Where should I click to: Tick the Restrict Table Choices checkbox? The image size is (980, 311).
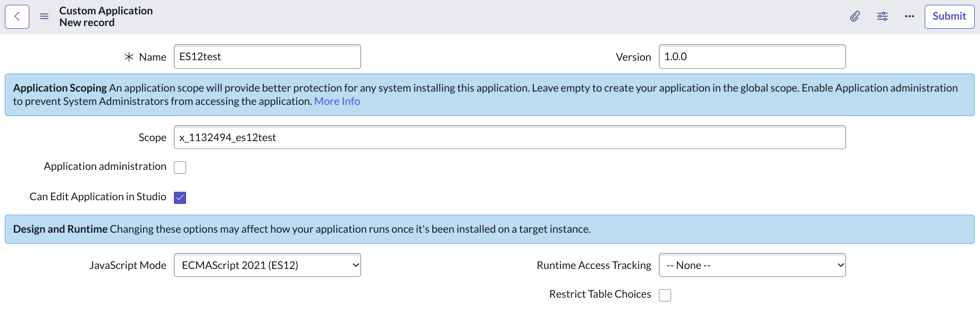665,295
